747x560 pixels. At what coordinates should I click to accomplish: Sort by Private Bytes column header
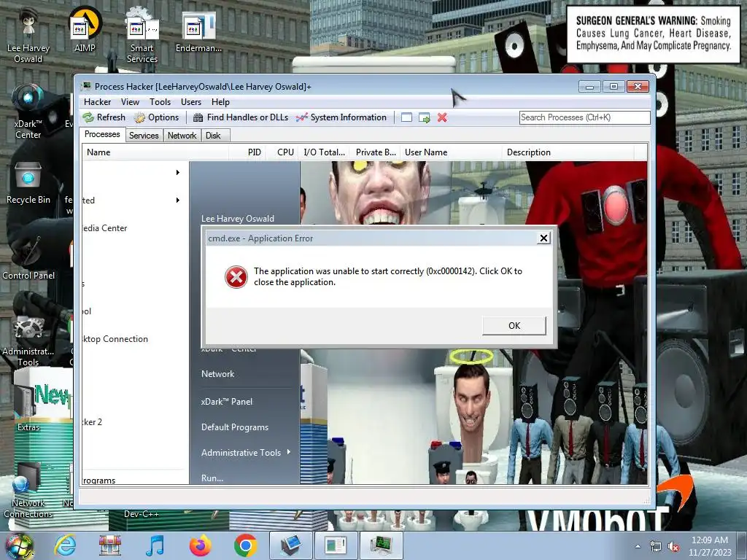click(x=375, y=152)
